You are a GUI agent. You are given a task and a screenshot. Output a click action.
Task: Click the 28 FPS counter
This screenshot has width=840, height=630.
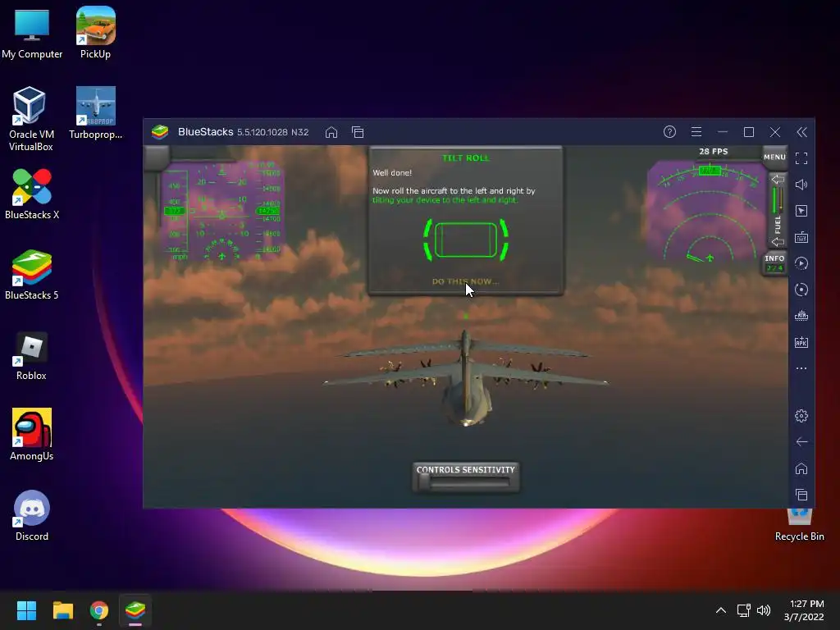point(713,152)
